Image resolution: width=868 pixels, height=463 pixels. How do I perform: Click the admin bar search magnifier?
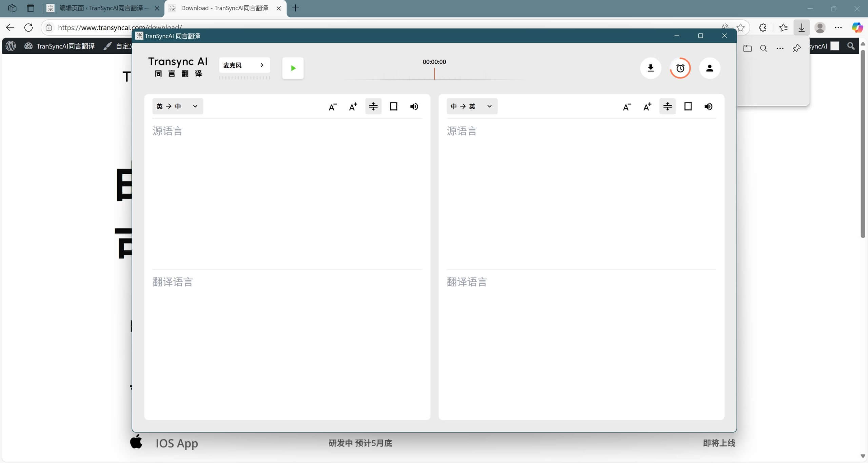(x=850, y=46)
